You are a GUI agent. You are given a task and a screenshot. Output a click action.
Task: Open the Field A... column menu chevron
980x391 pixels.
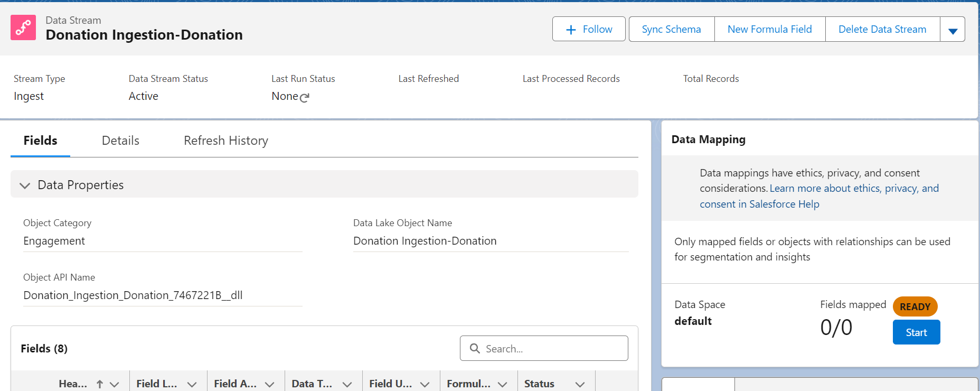269,384
